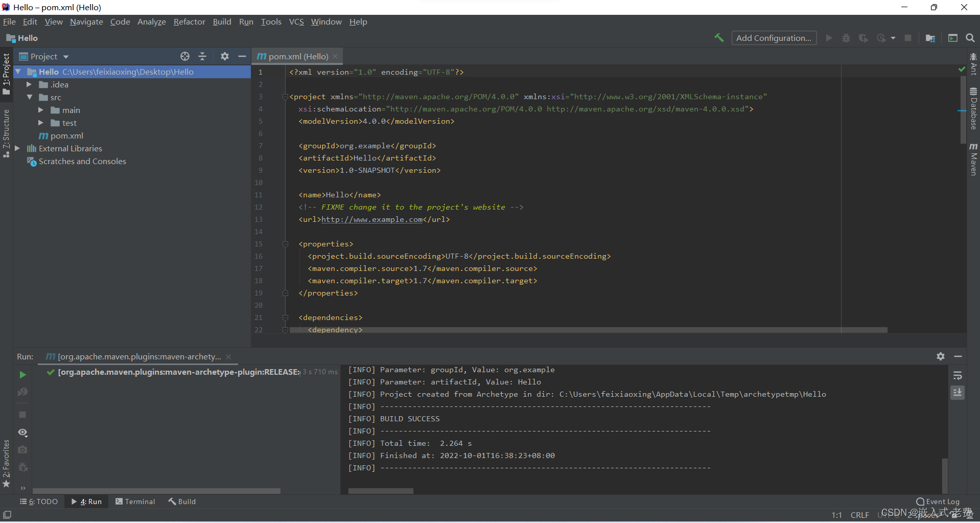Expand the test folder
Image resolution: width=980 pixels, height=523 pixels.
coord(41,123)
